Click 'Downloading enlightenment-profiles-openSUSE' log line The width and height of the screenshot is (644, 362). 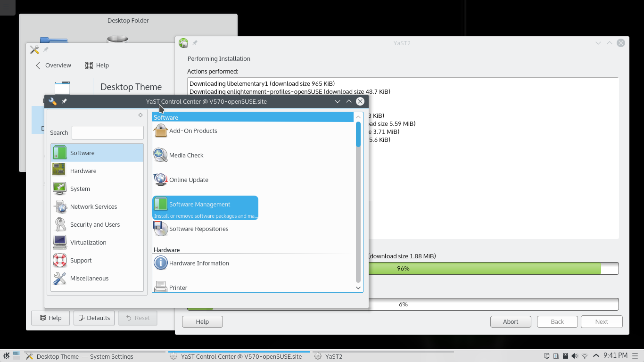[x=290, y=91]
